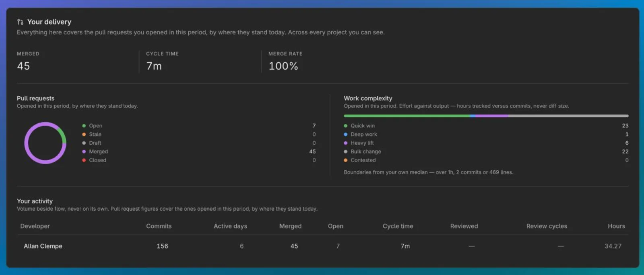Image resolution: width=644 pixels, height=275 pixels.
Task: Click the Your activity section heading
Action: click(35, 201)
